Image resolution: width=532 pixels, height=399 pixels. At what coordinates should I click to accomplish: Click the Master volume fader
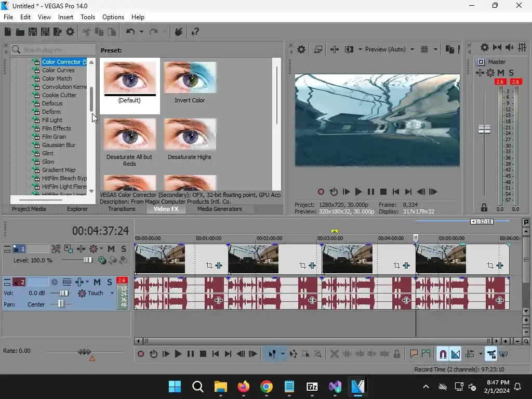click(484, 129)
